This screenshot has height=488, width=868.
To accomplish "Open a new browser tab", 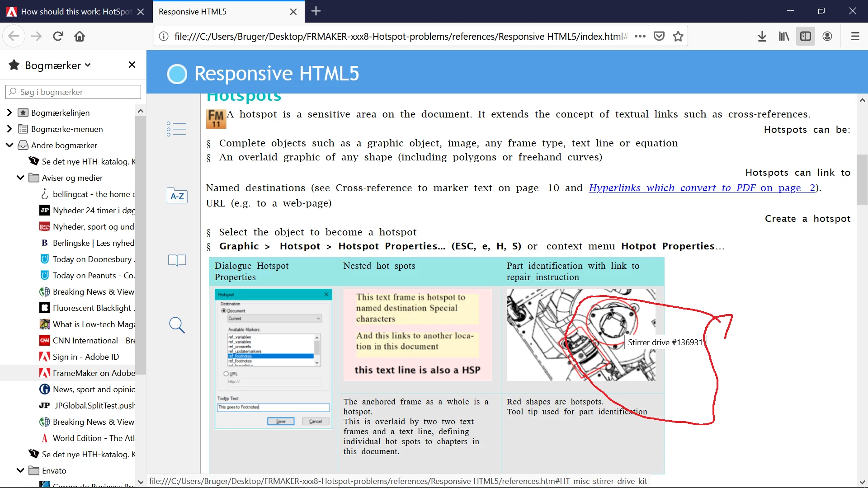I will pos(316,11).
